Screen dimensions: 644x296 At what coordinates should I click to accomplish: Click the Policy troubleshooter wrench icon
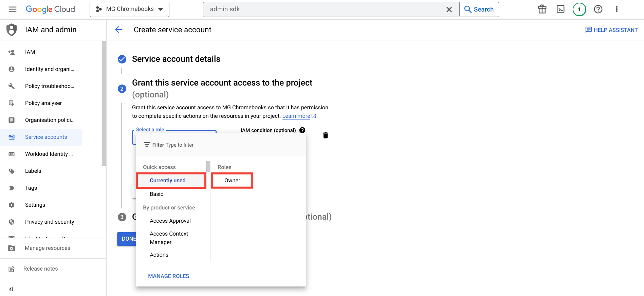[x=12, y=86]
